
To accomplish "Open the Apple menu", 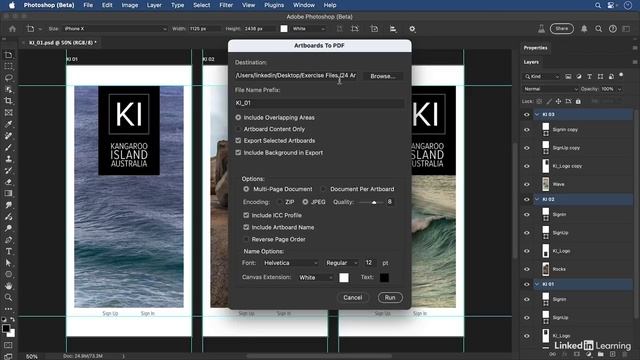I will (x=12, y=5).
